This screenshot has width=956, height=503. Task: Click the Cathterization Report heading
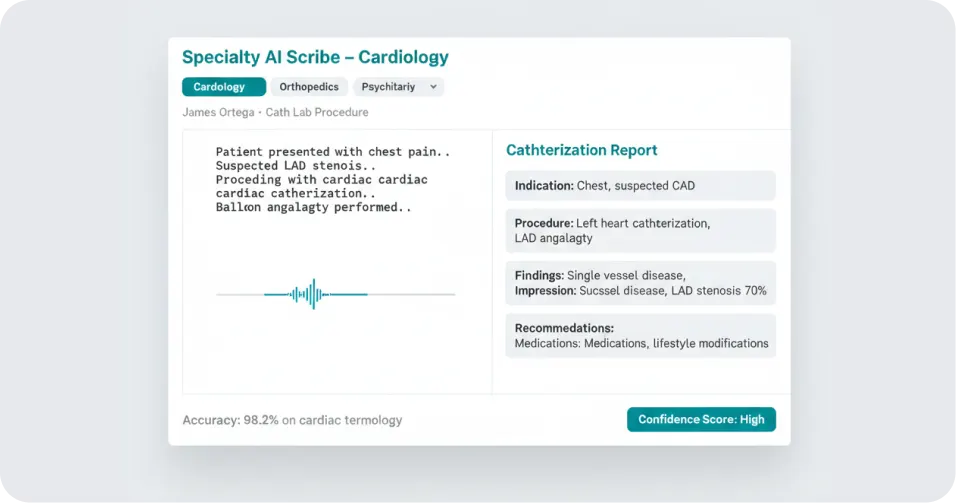[582, 150]
